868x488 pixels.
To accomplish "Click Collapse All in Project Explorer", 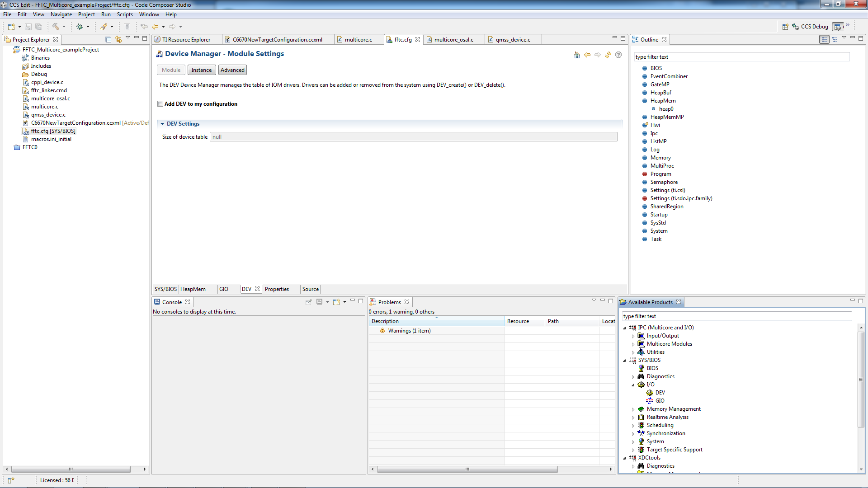I will pos(108,39).
